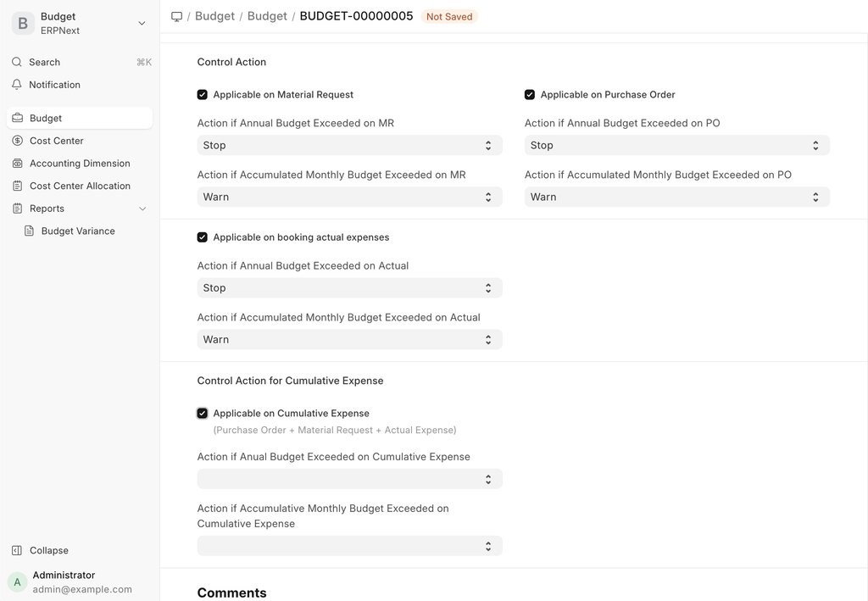Click the search magnifier icon in sidebar

pos(17,62)
